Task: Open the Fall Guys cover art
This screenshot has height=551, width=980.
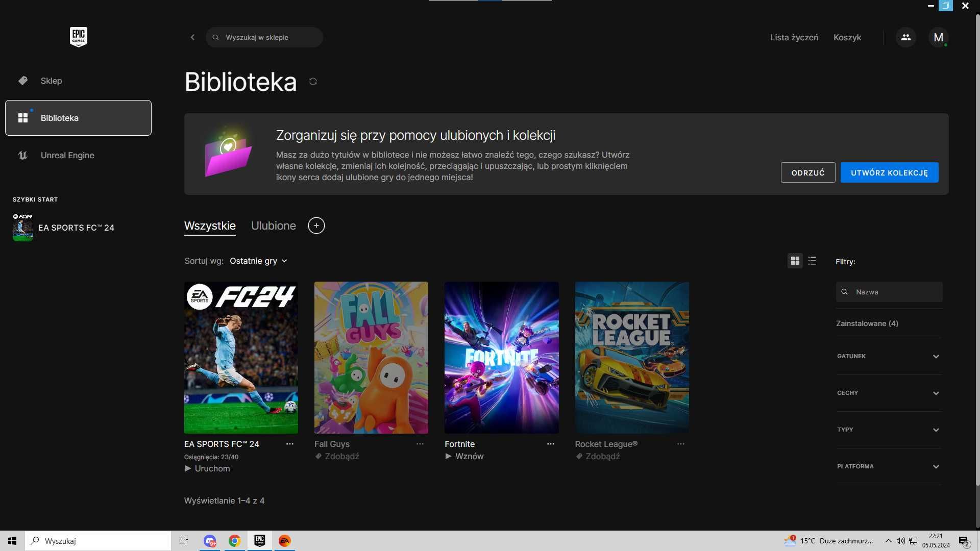Action: (371, 357)
